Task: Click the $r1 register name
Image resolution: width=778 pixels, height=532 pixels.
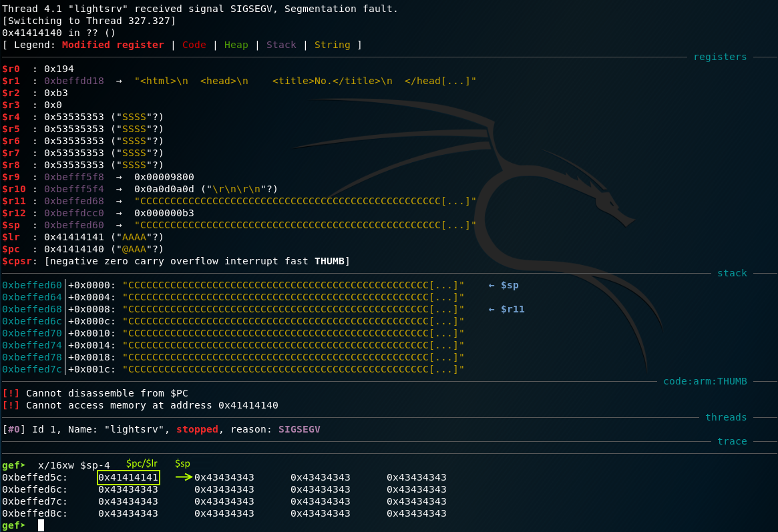Action: (x=11, y=81)
